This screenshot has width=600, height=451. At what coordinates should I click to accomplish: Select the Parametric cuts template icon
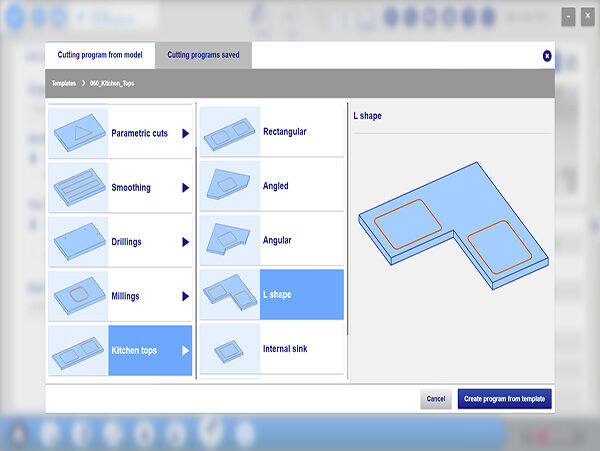pos(78,133)
